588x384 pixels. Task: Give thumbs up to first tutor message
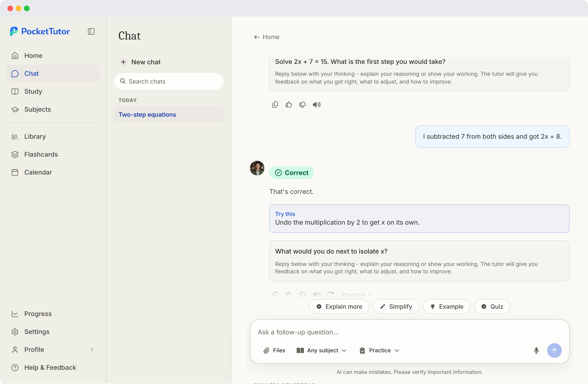click(288, 105)
